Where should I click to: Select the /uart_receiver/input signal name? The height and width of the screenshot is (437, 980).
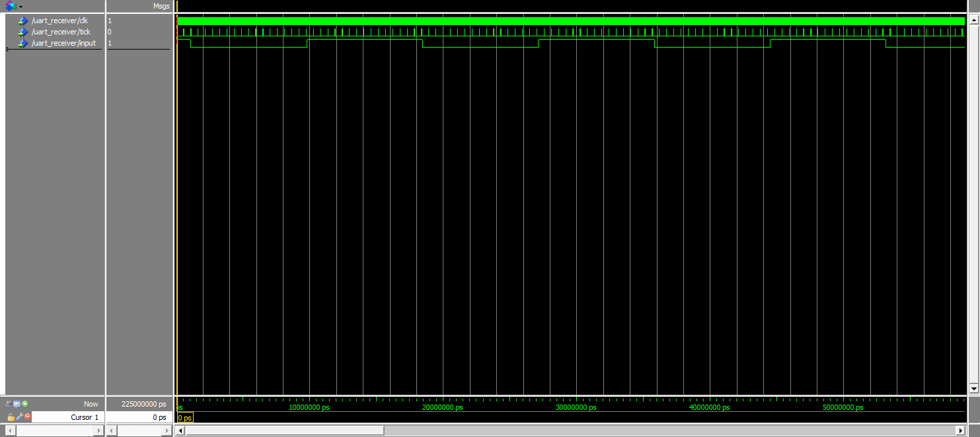[x=63, y=43]
